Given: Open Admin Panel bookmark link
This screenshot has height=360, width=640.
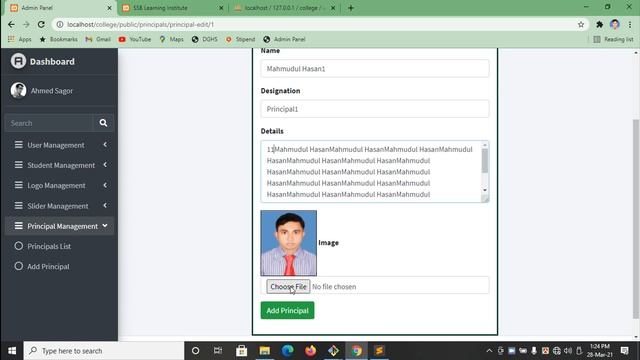Looking at the screenshot, I should point(284,39).
